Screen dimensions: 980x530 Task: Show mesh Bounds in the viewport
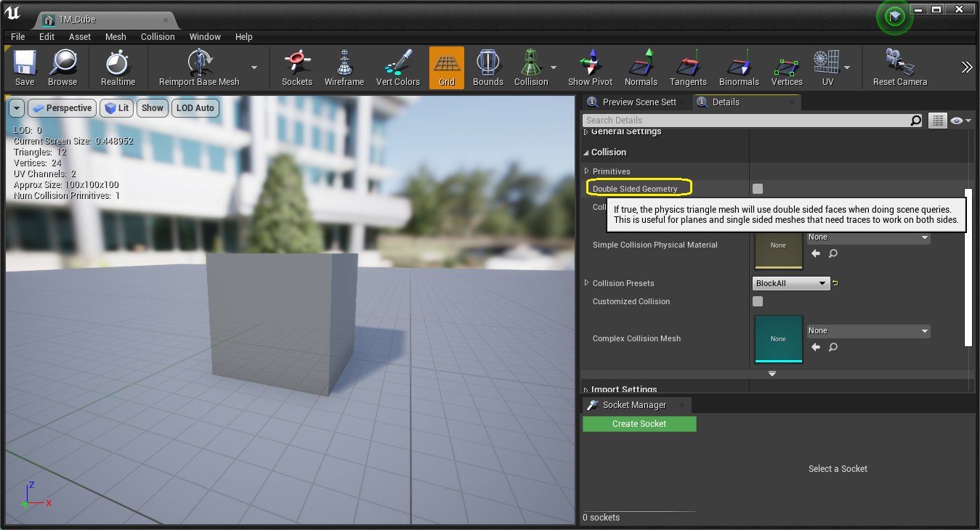(x=487, y=68)
